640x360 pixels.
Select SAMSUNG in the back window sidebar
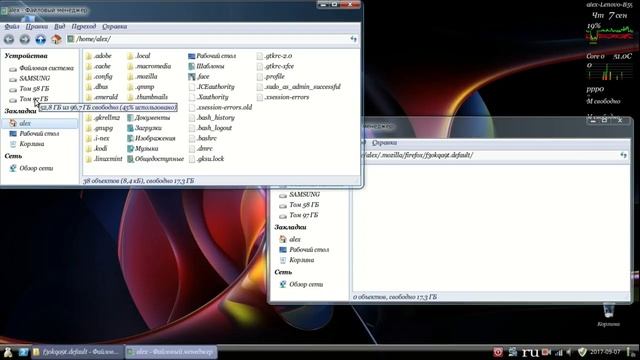pos(299,195)
